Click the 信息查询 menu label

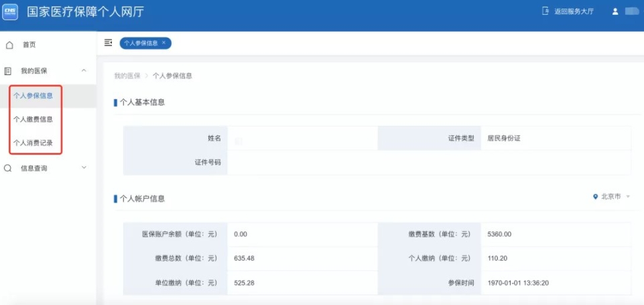coord(34,168)
